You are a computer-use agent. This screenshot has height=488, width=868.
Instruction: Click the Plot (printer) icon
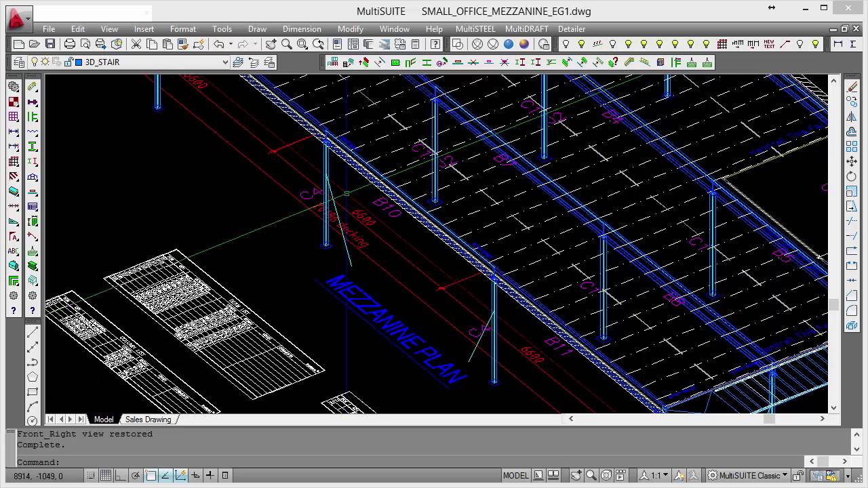pyautogui.click(x=70, y=44)
